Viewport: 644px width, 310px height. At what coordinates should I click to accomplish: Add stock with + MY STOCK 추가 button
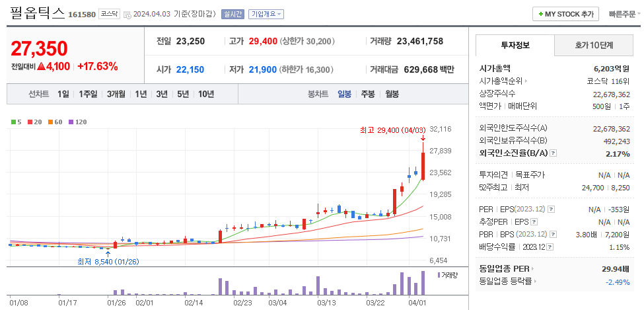pyautogui.click(x=565, y=14)
